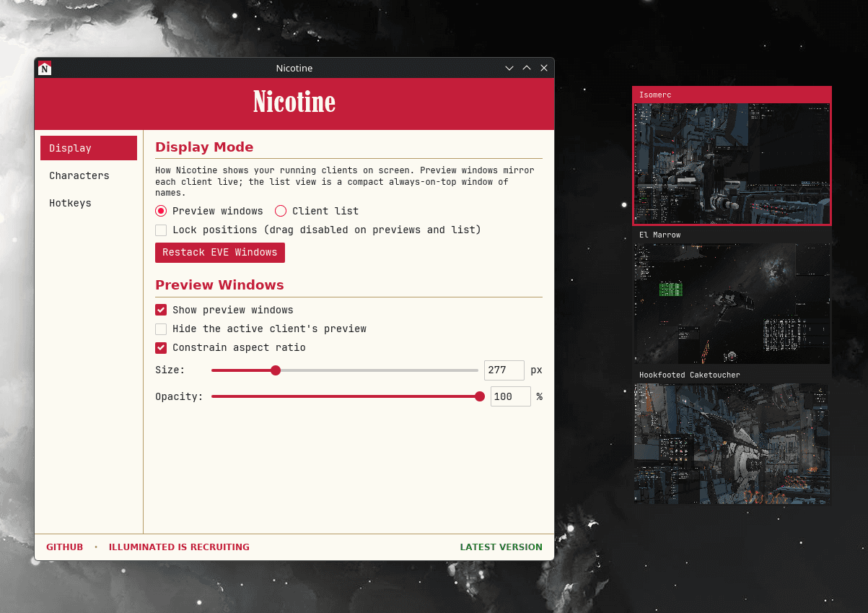Enable Hide the active client's preview
The height and width of the screenshot is (613, 868).
pos(161,329)
